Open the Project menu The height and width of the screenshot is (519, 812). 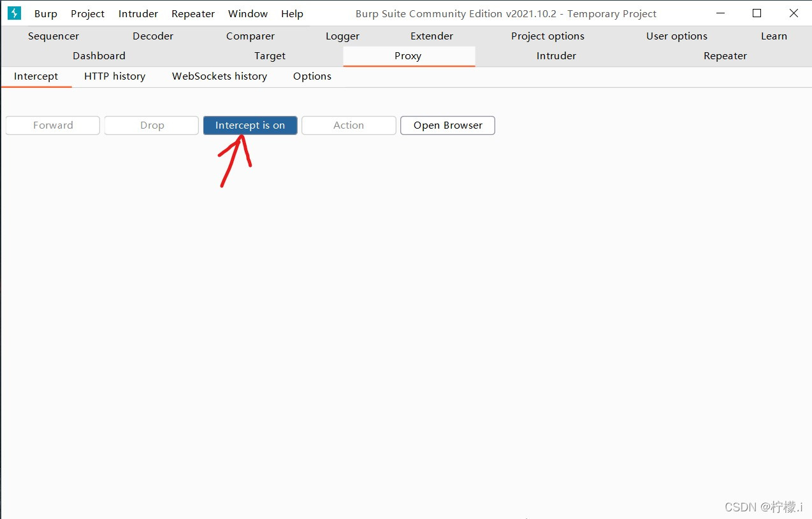[88, 13]
